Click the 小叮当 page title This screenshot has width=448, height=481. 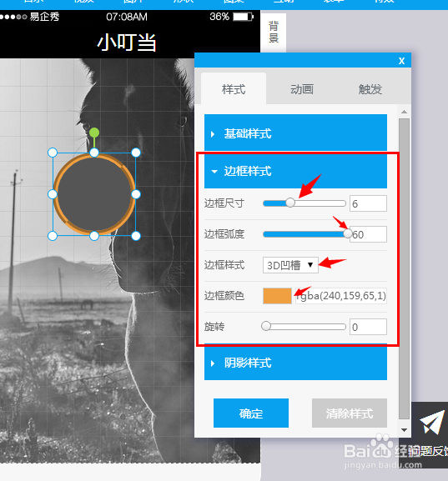point(127,43)
